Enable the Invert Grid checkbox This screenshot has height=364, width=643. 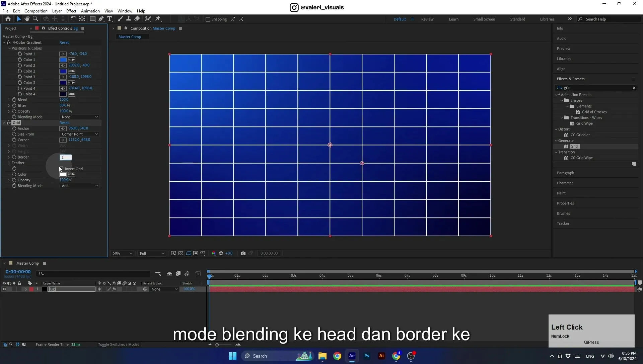pyautogui.click(x=61, y=169)
